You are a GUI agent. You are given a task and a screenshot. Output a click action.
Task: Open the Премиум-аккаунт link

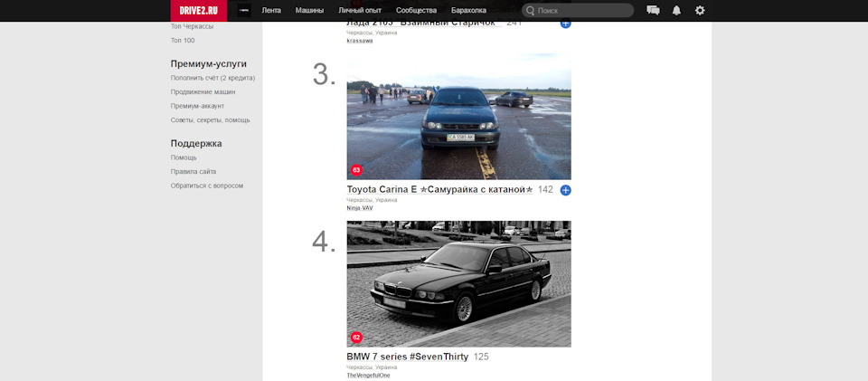pos(197,106)
